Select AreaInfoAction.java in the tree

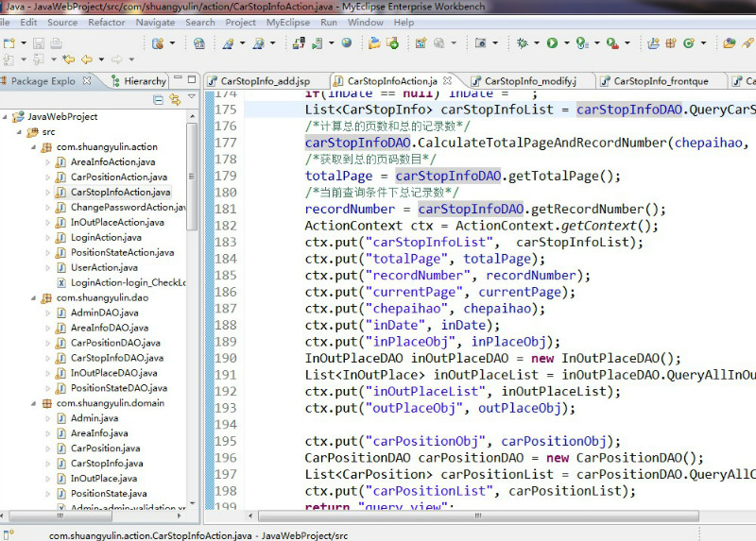click(x=112, y=161)
